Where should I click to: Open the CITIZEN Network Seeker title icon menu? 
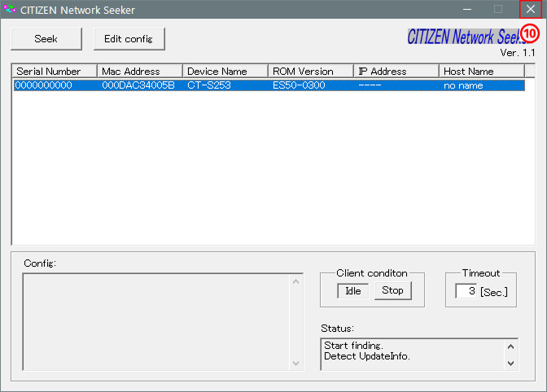11,10
